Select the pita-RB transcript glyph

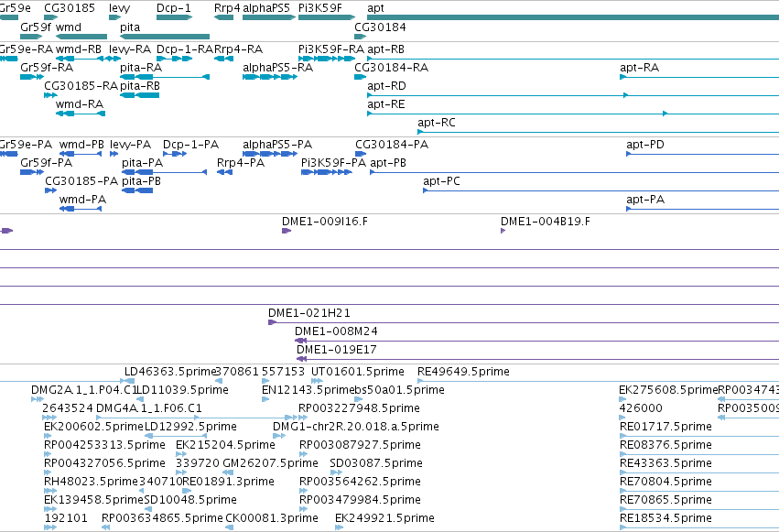pyautogui.click(x=140, y=95)
